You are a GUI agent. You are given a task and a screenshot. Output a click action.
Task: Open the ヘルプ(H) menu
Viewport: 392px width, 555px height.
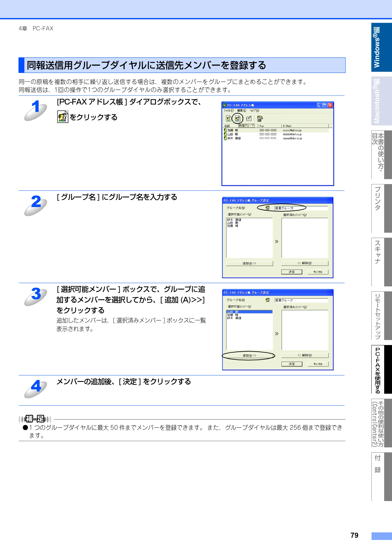(x=254, y=110)
